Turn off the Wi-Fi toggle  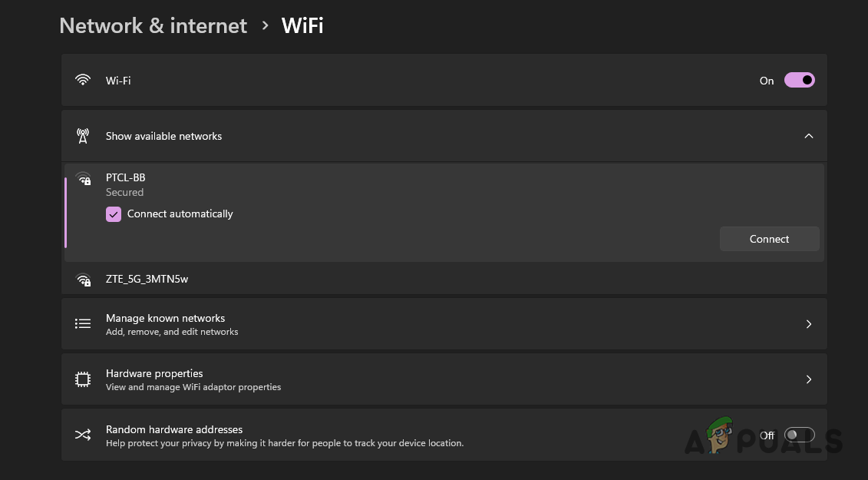[799, 80]
